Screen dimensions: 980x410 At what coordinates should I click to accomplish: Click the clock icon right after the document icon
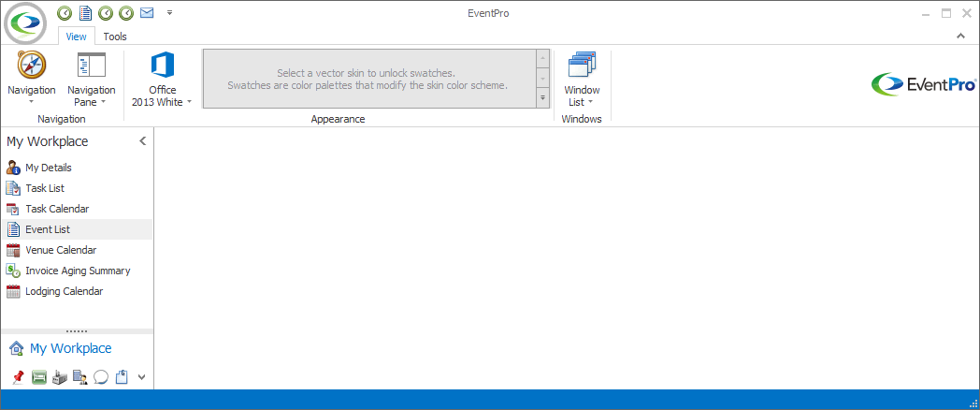[x=107, y=12]
